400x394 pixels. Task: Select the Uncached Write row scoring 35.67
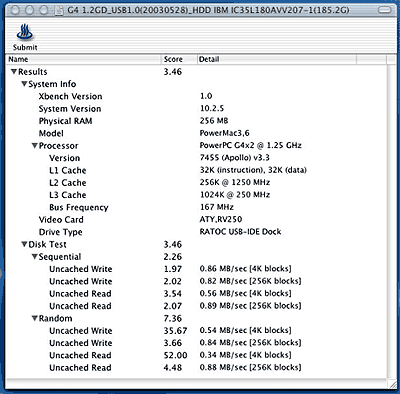point(197,331)
